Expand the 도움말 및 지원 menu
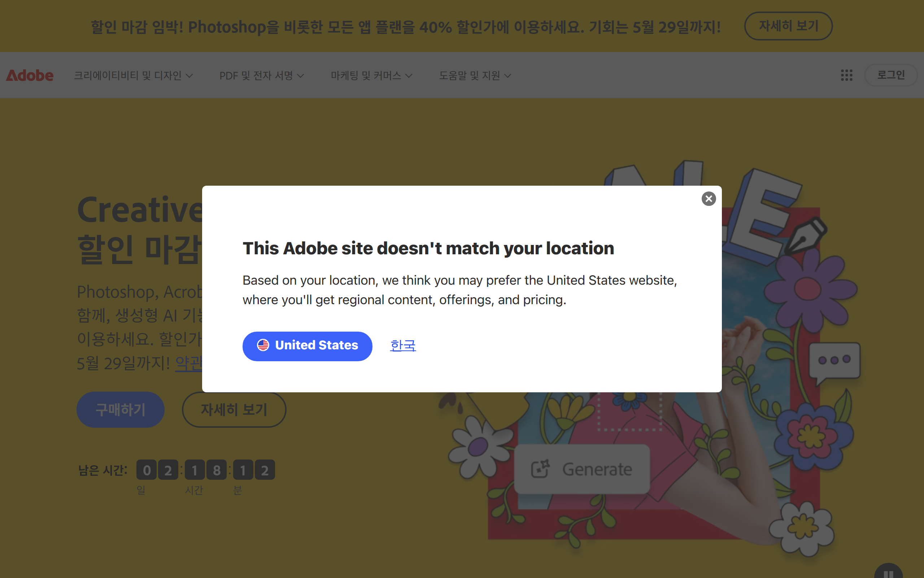This screenshot has width=924, height=578. click(x=475, y=76)
